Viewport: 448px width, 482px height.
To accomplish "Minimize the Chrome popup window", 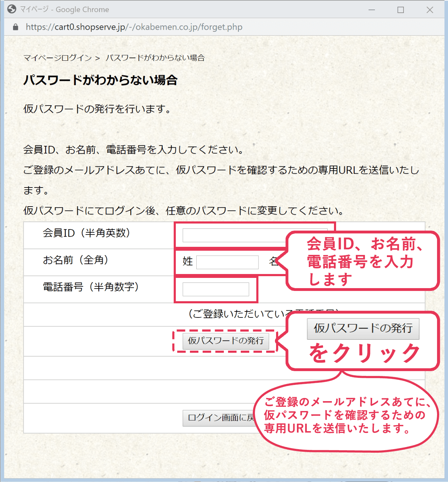I will click(371, 10).
